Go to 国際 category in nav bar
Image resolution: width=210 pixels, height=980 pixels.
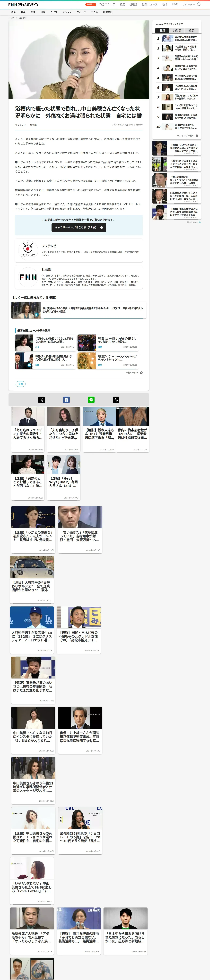pos(43,12)
